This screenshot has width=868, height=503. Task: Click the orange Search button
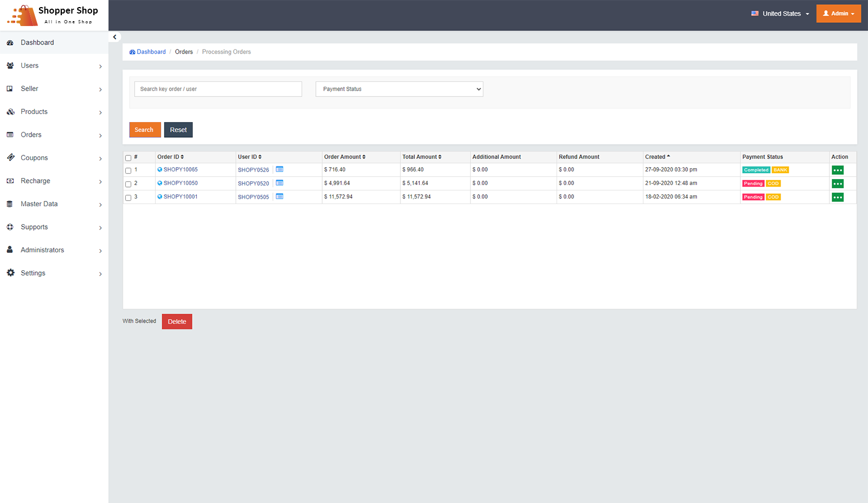point(145,130)
